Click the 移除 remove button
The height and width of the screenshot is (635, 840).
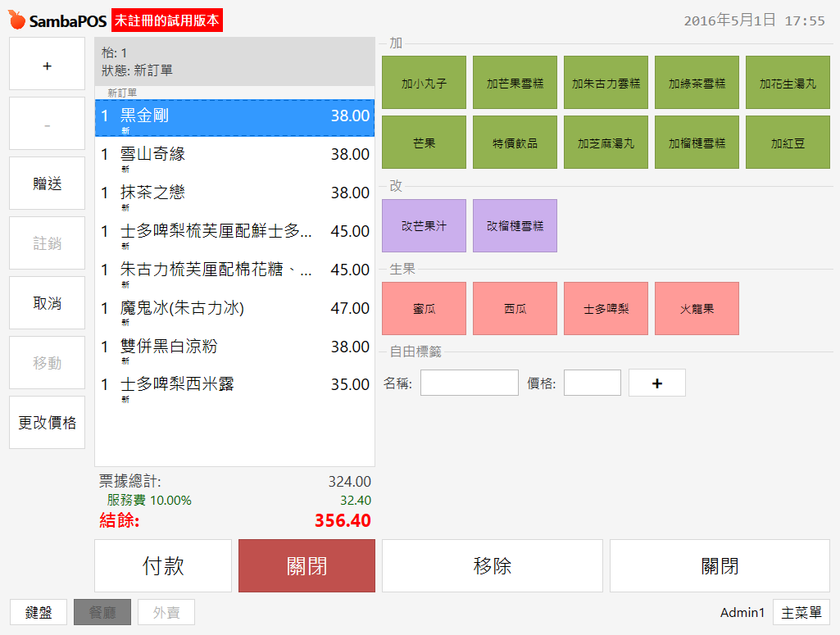[x=492, y=565]
